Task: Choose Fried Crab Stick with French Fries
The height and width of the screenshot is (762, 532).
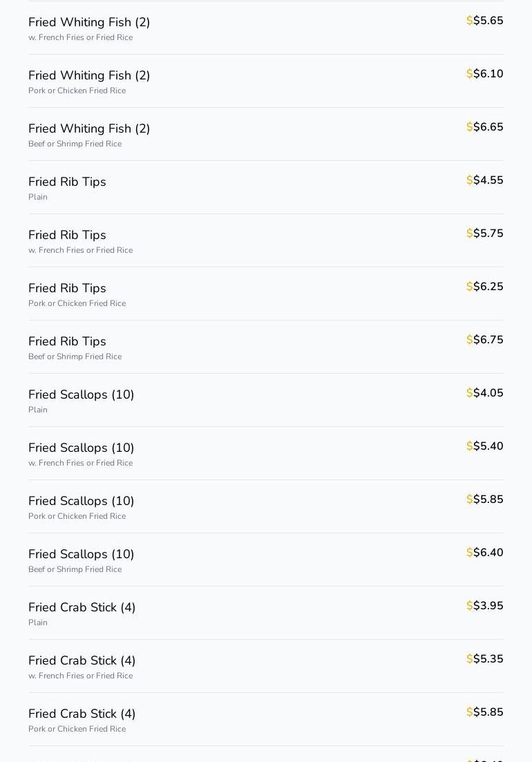Action: (x=82, y=661)
